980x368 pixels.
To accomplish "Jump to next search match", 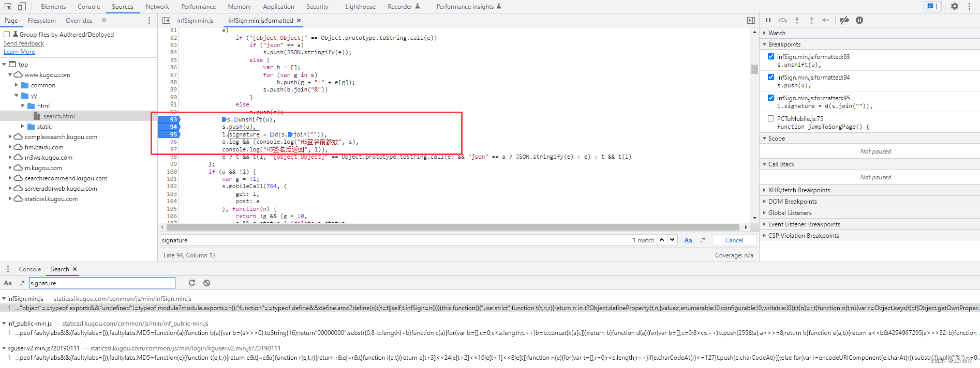I will pyautogui.click(x=672, y=240).
